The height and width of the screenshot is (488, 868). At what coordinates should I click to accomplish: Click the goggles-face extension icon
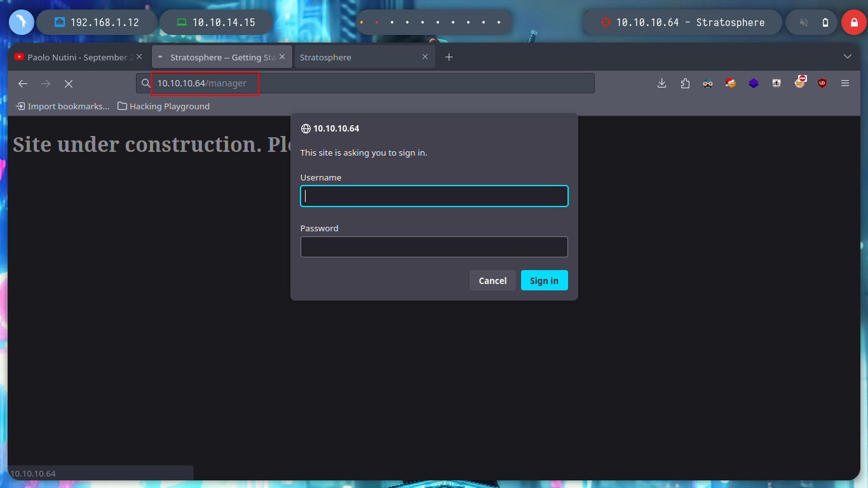coord(708,83)
